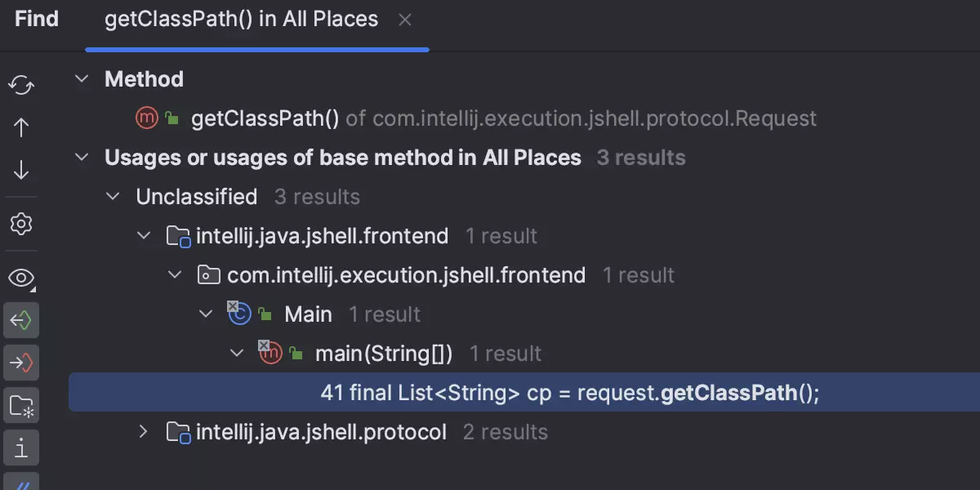Click the Rerun refresh icon in sidebar

pos(21,84)
